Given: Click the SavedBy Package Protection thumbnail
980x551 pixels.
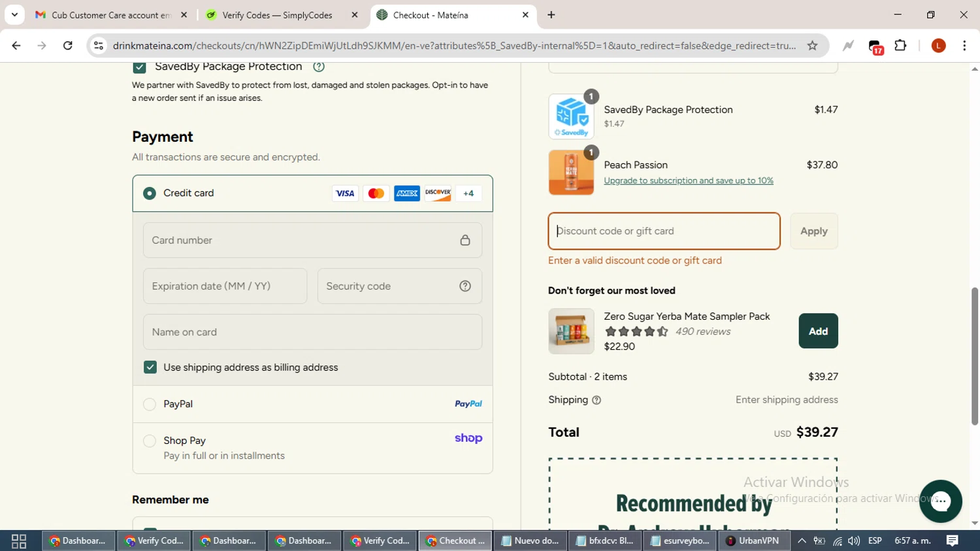Looking at the screenshot, I should click(572, 116).
